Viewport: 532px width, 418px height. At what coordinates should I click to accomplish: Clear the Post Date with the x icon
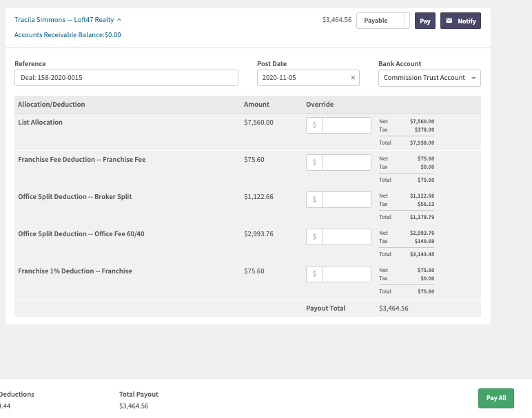click(x=354, y=78)
